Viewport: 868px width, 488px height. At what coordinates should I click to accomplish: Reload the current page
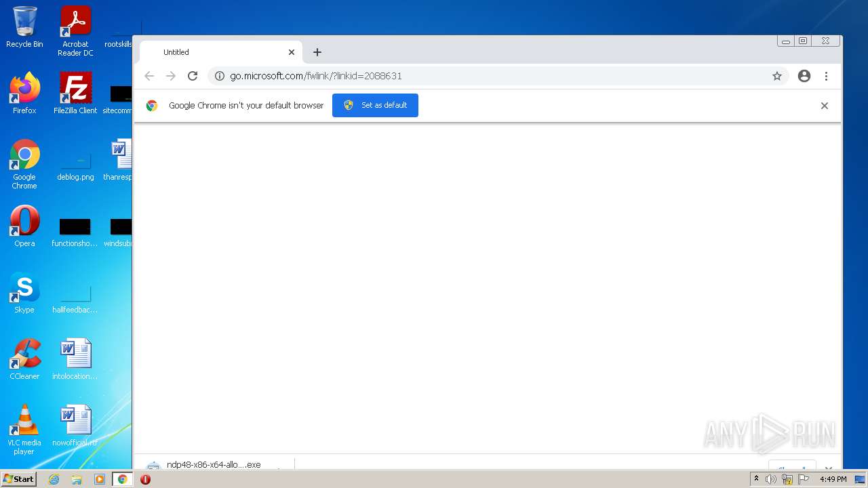(193, 76)
